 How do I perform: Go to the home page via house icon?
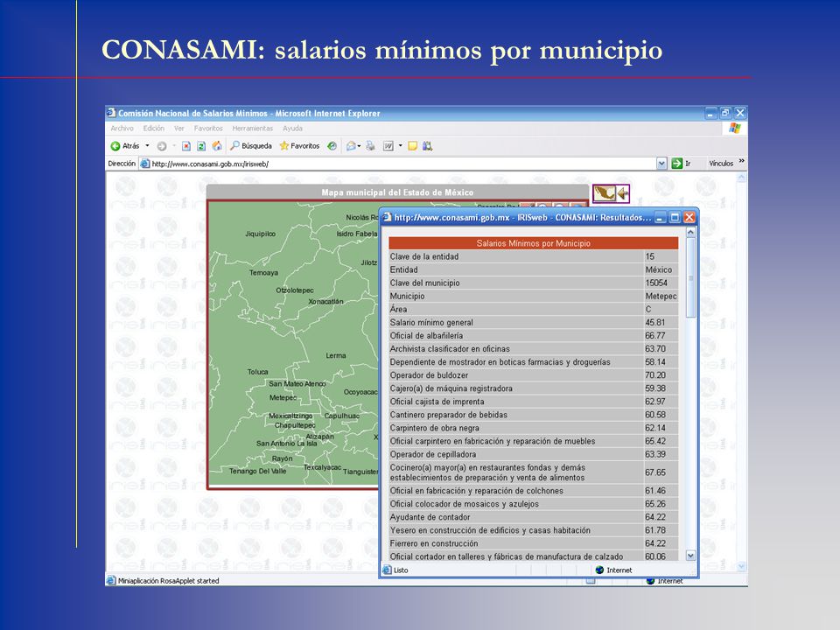tap(217, 146)
